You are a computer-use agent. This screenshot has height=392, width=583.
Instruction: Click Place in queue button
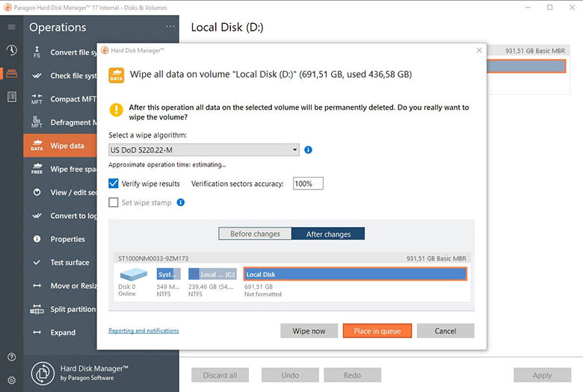point(377,331)
